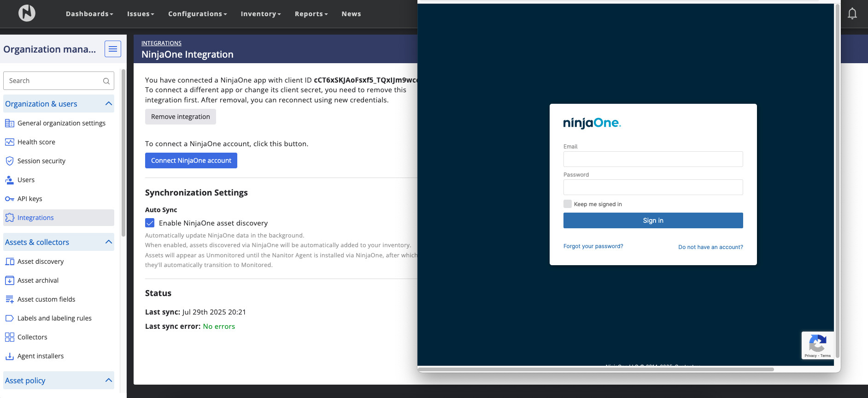Open the News menu item
868x398 pixels.
coord(351,14)
